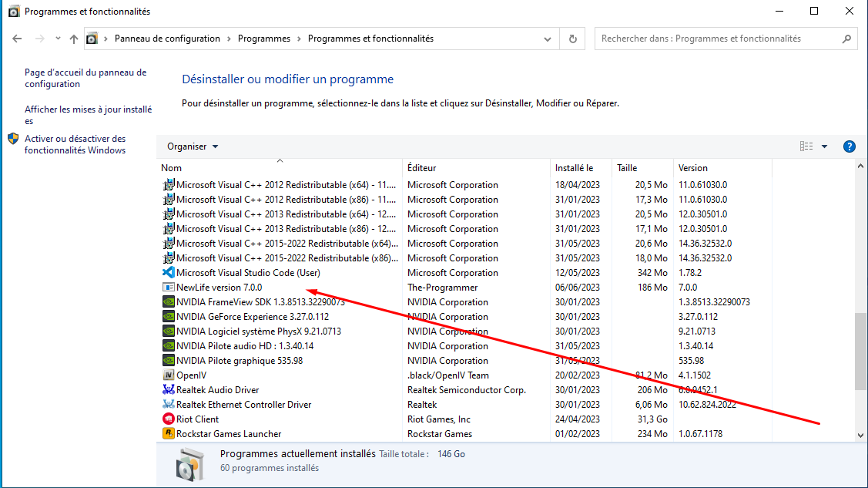This screenshot has height=488, width=868.
Task: Click the search magnifier icon
Action: (846, 39)
